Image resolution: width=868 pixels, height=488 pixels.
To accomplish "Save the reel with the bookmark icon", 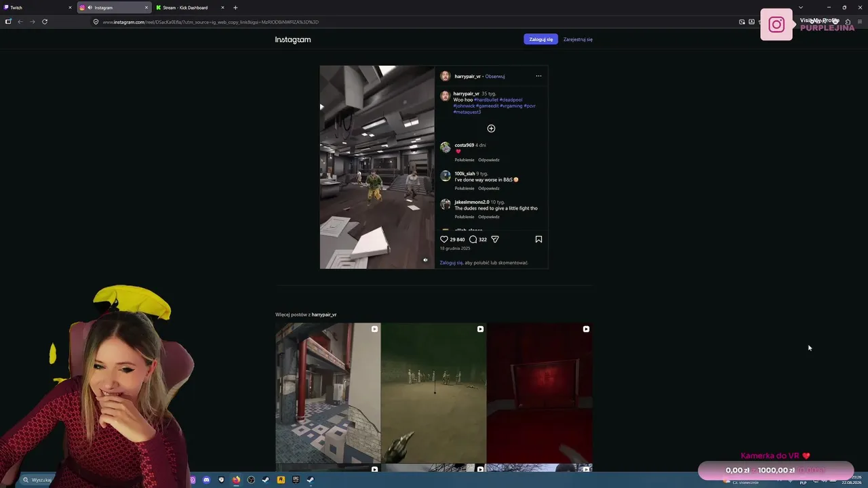I will tap(538, 239).
